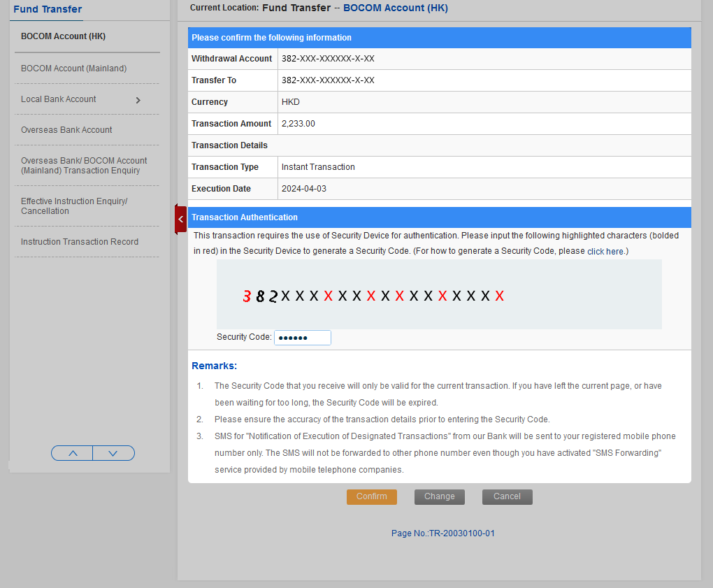
Task: Go to Overseas Bank Account transfer
Action: [x=66, y=130]
